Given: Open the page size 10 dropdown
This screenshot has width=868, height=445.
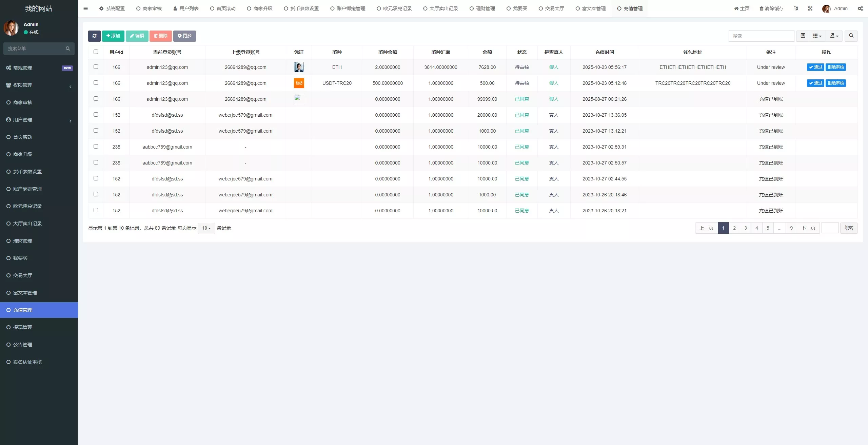Looking at the screenshot, I should point(206,228).
